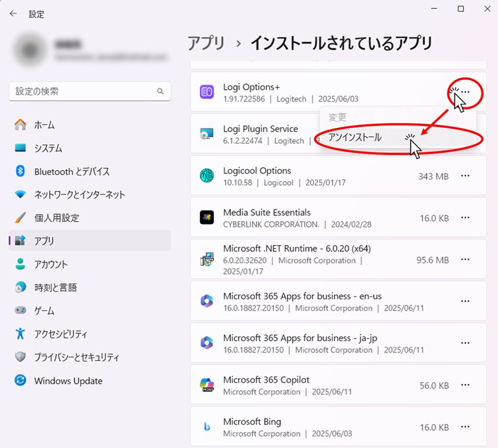Open Windows Update page

90,381
